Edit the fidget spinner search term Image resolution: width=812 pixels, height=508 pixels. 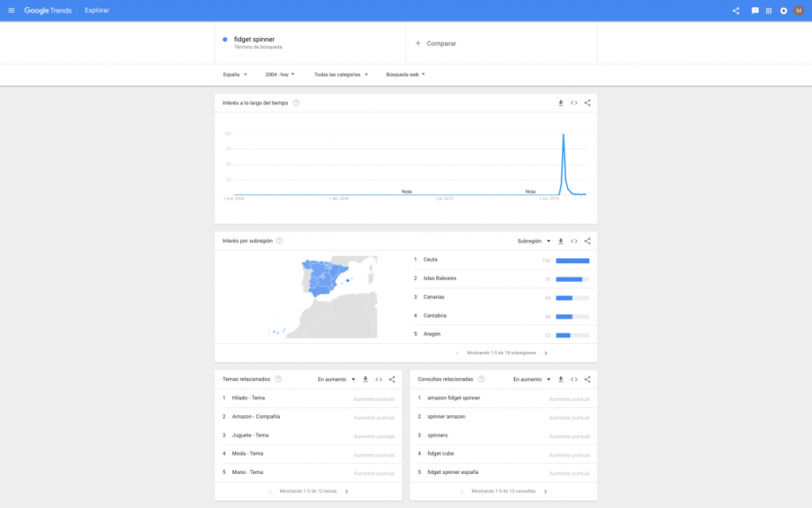coord(255,40)
